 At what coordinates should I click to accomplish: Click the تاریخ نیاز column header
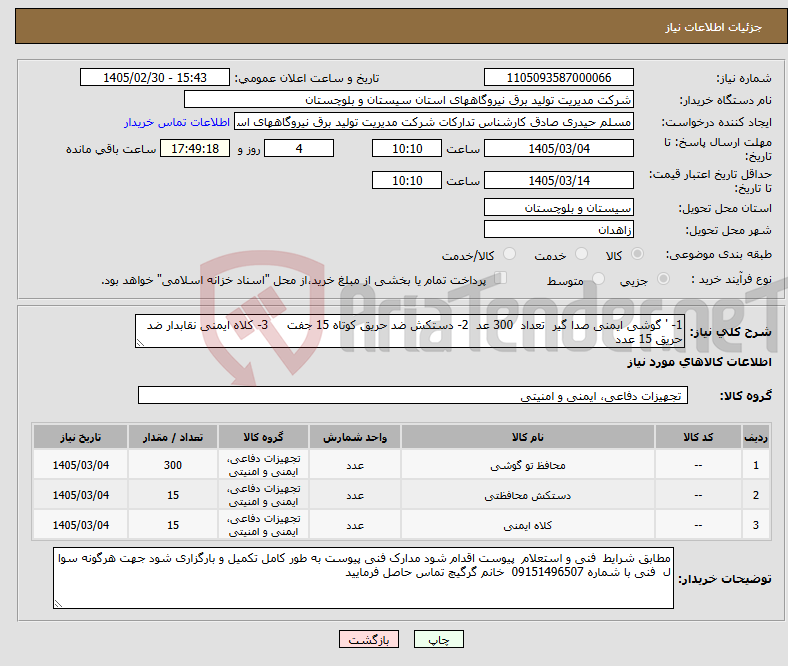click(80, 437)
